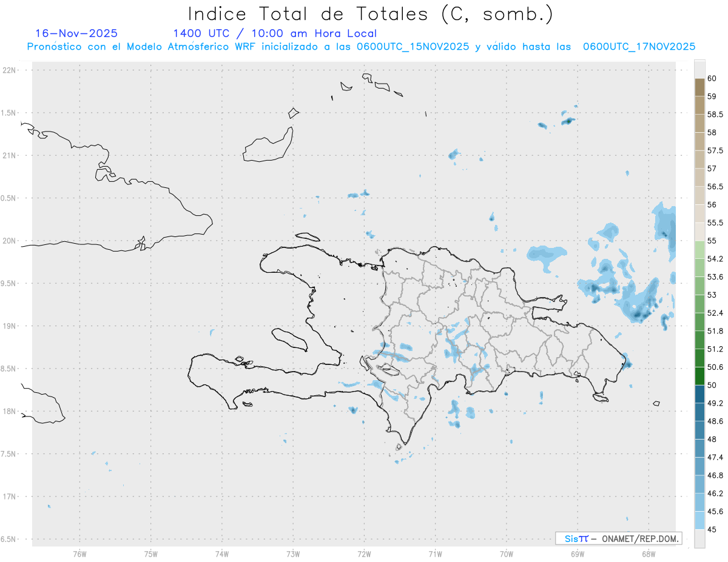Click the 69W longitude axis label
This screenshot has height=562, width=728.
tap(577, 554)
